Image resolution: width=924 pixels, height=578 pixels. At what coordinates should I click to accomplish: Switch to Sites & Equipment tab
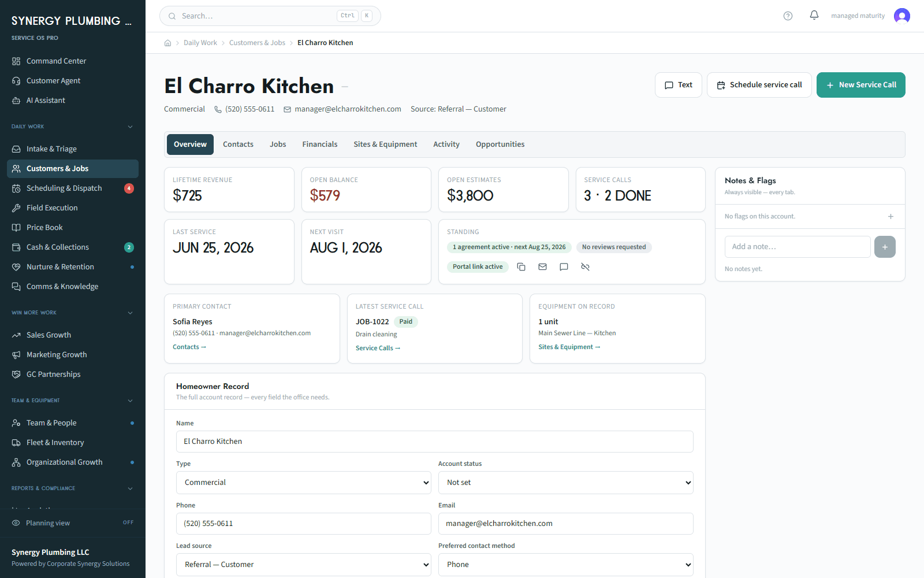click(x=385, y=144)
